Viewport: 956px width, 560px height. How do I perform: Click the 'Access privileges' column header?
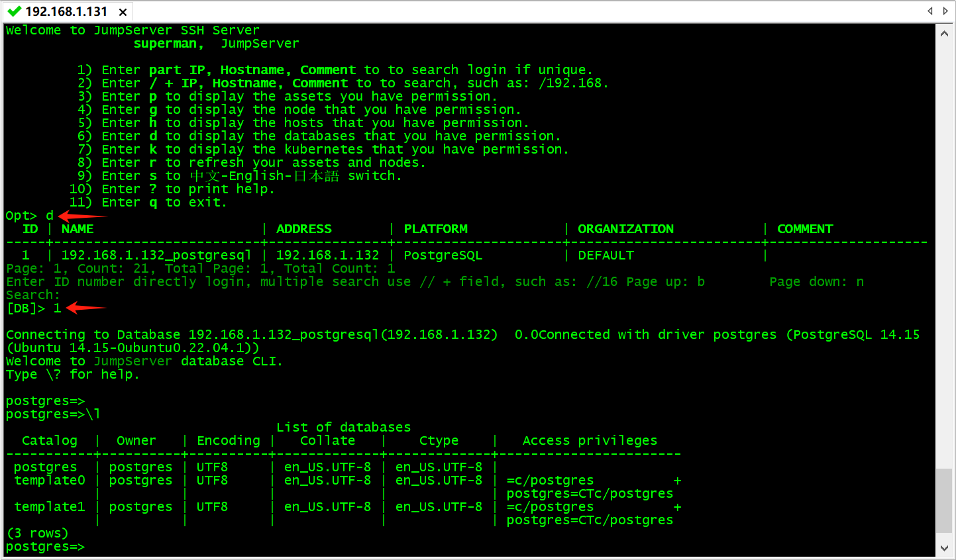590,441
